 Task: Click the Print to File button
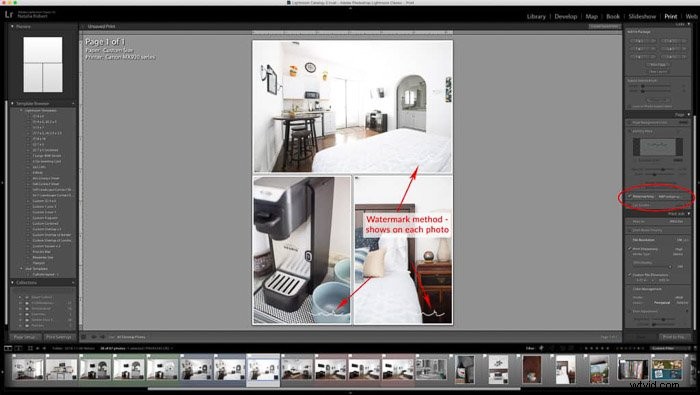pyautogui.click(x=674, y=337)
